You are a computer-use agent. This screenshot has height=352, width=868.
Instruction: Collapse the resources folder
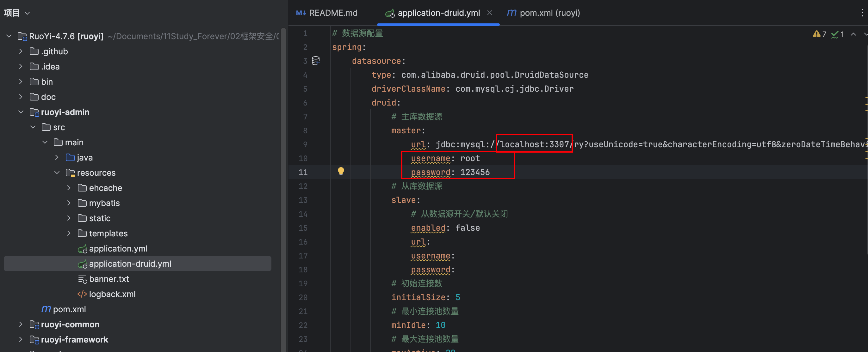57,173
